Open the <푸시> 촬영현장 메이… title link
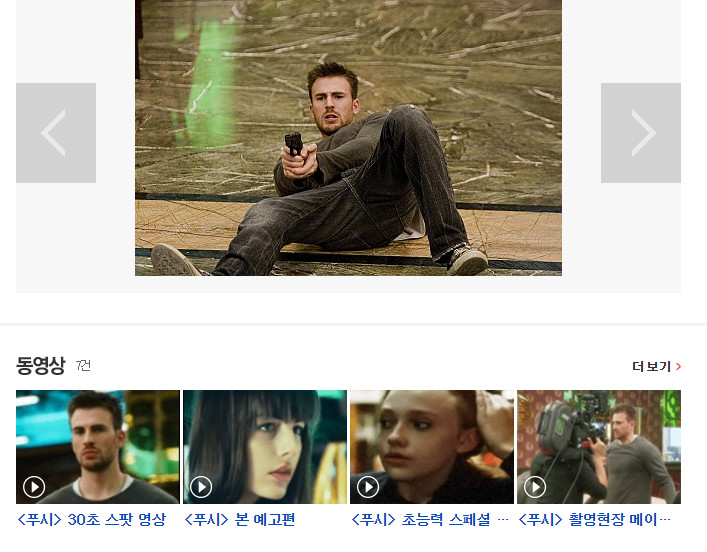Viewport: 707px width, 552px height. coord(594,519)
